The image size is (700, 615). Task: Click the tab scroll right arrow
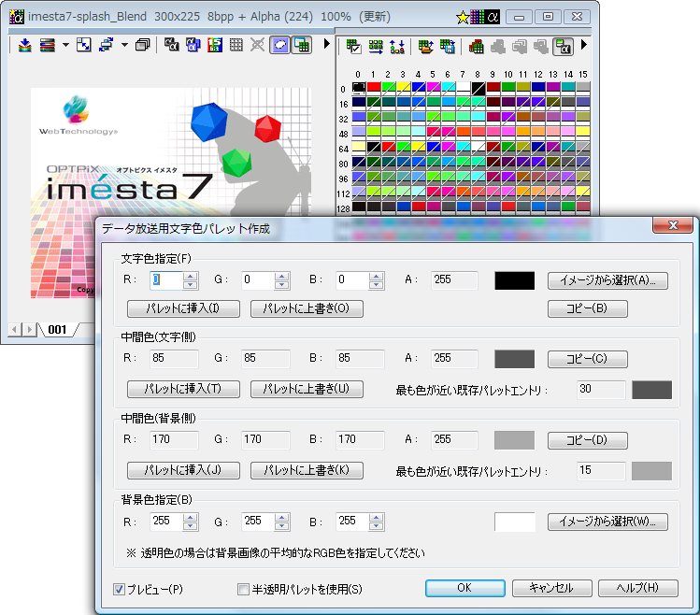29,330
